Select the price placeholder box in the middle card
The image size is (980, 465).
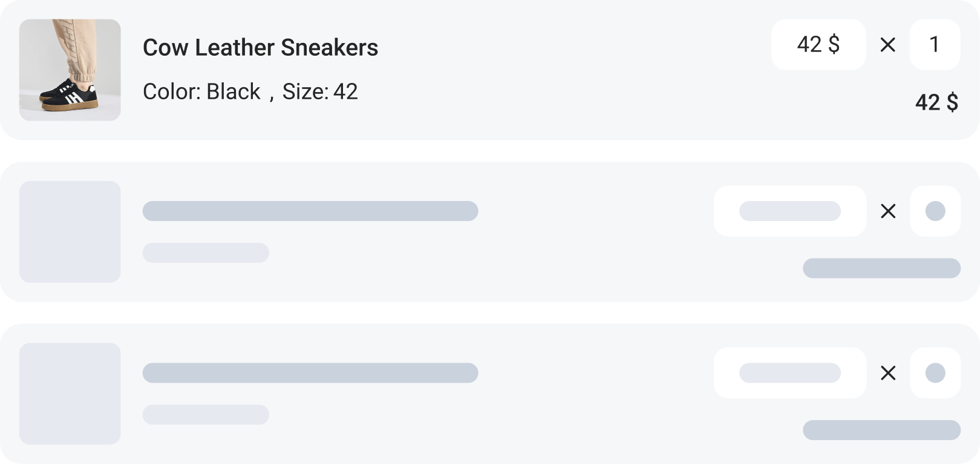coord(789,211)
